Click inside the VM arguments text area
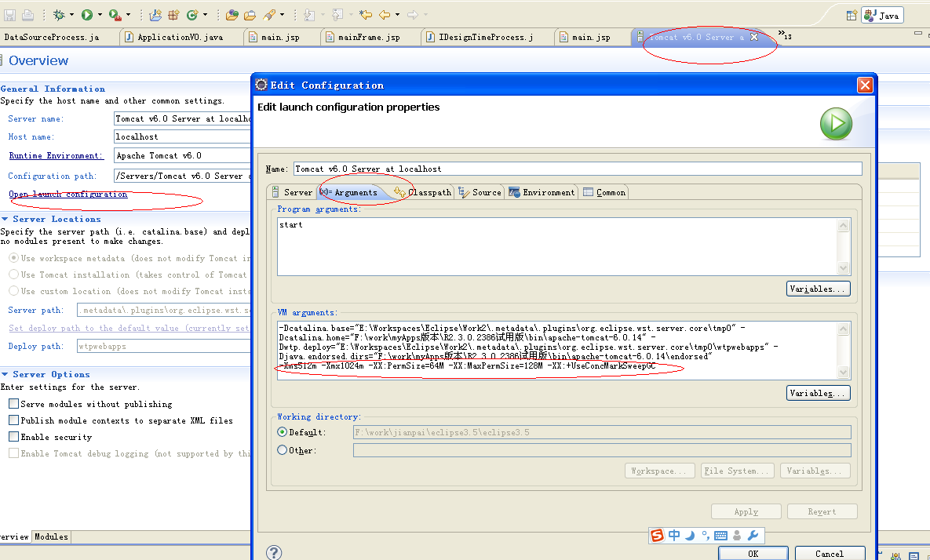This screenshot has height=560, width=930. point(557,351)
